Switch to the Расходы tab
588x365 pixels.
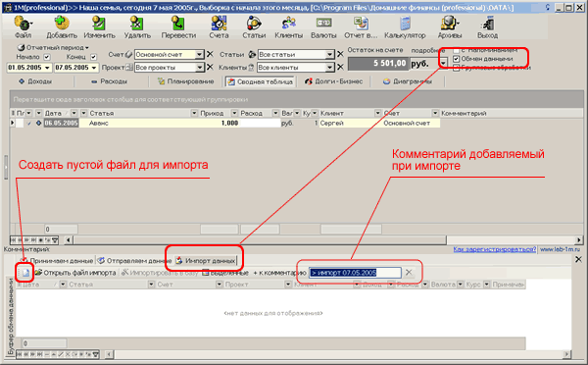pyautogui.click(x=110, y=81)
